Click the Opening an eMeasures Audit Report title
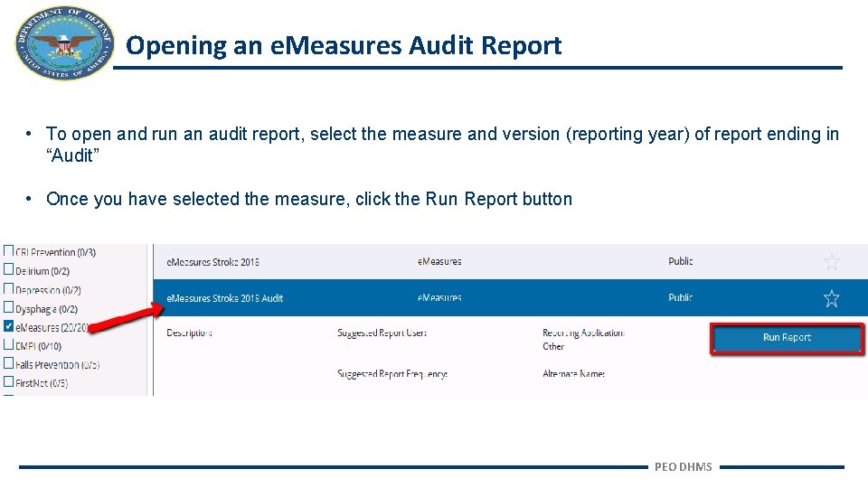 [344, 45]
